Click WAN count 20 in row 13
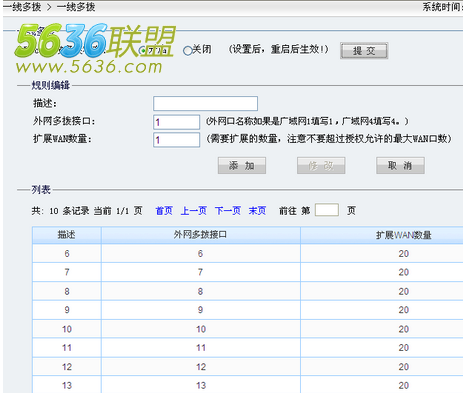463x393 pixels. pos(404,385)
